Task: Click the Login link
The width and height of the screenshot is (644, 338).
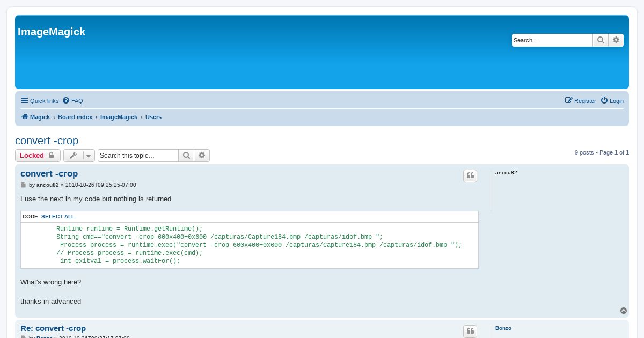Action: coord(612,101)
